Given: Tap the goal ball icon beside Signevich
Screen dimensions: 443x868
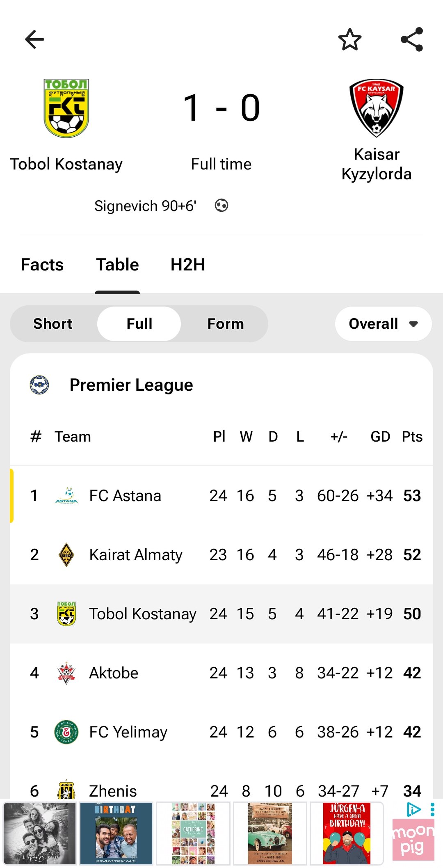Looking at the screenshot, I should (221, 205).
